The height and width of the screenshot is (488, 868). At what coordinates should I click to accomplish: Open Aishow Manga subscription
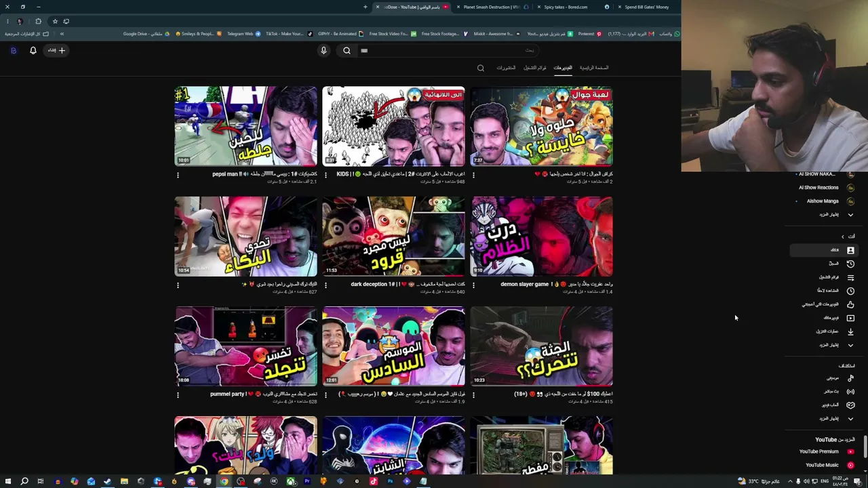point(825,201)
